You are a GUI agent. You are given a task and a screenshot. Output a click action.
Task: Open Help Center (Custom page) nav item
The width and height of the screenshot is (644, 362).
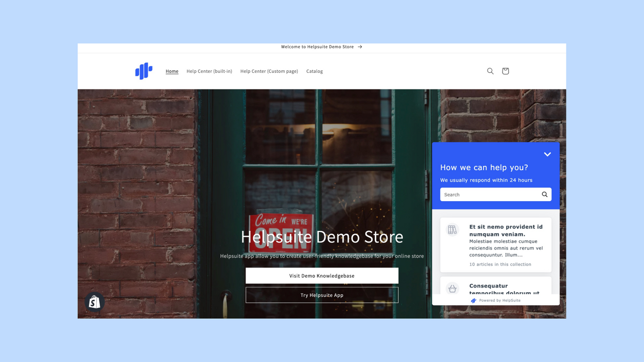pyautogui.click(x=269, y=71)
